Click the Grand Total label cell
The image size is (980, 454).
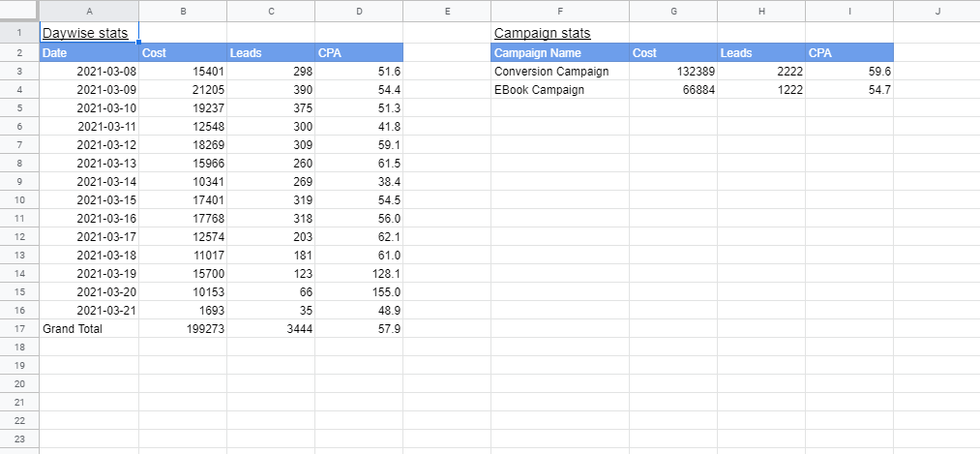click(89, 328)
